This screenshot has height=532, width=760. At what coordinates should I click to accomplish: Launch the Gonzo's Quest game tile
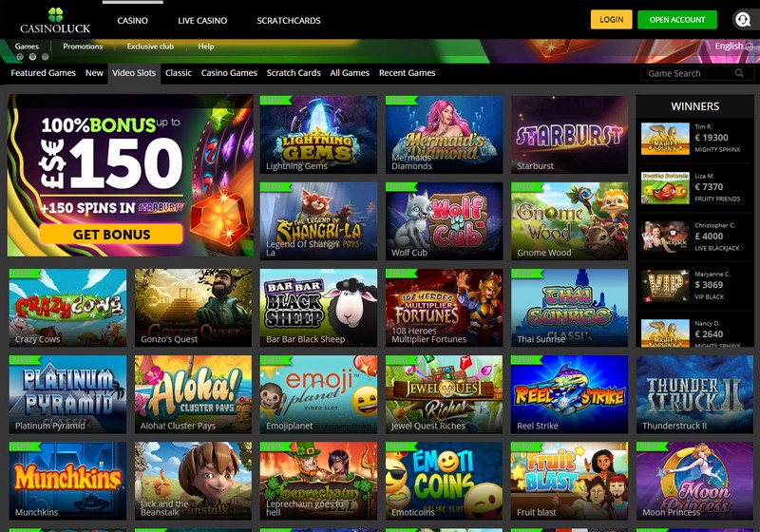(x=194, y=308)
